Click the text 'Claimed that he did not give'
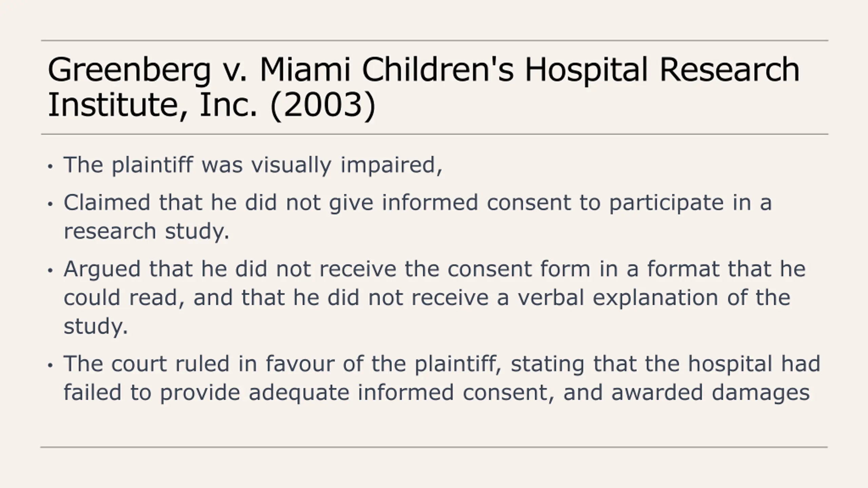 point(218,203)
